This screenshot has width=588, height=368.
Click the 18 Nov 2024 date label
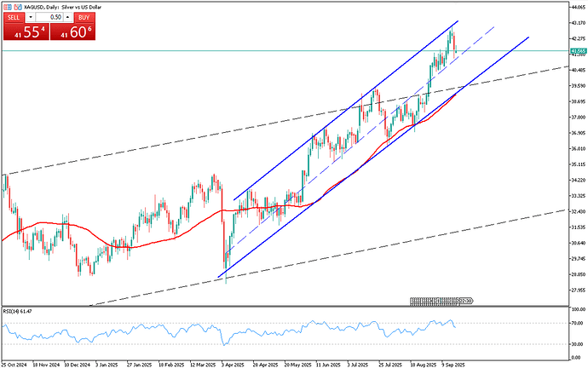[46, 365]
